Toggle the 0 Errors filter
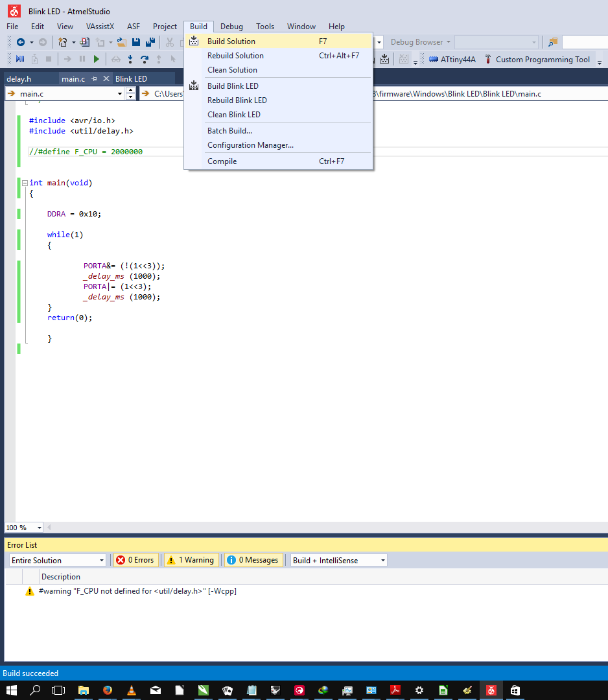 tap(135, 560)
